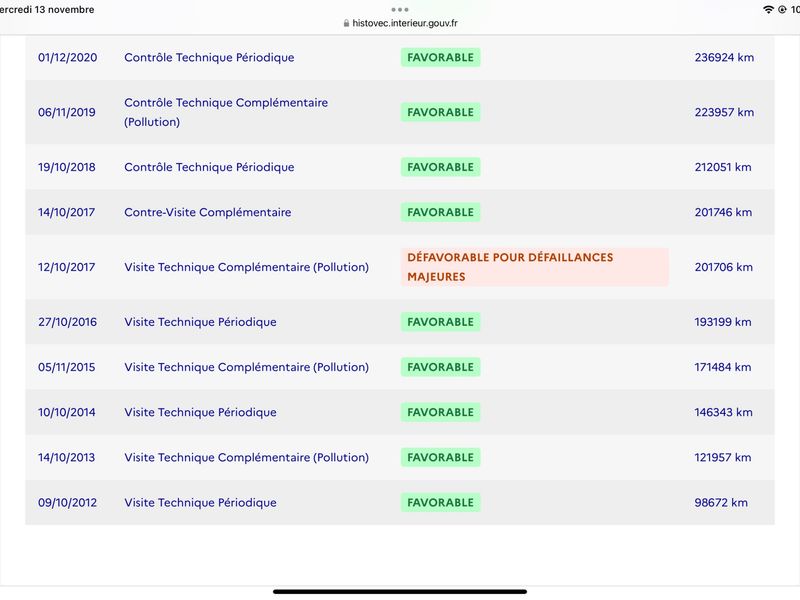Tap the mercredi 13 novembre date in status bar

click(46, 9)
